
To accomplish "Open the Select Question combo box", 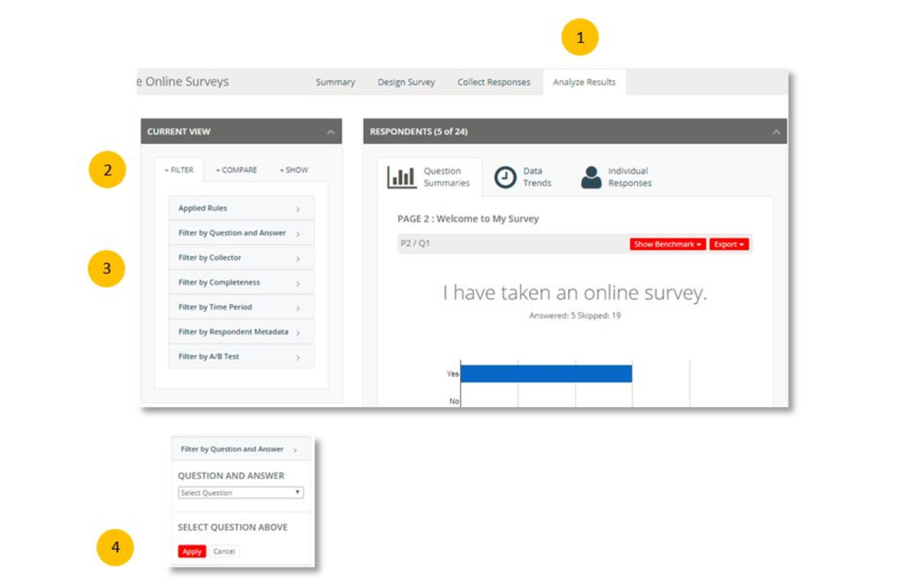I will click(240, 493).
